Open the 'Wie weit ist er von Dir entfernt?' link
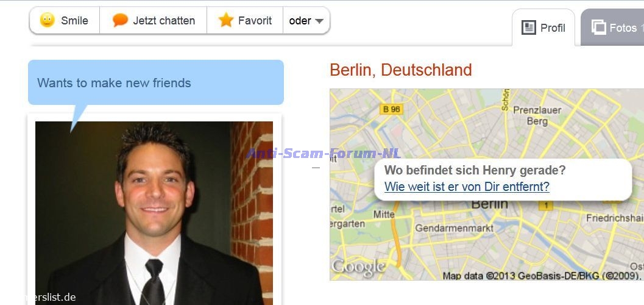The image size is (644, 305). (x=467, y=187)
